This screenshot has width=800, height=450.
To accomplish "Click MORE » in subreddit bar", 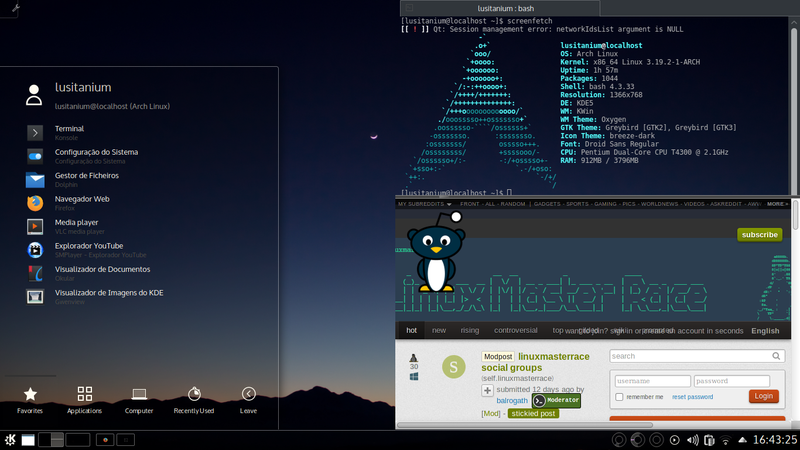I will pyautogui.click(x=777, y=204).
